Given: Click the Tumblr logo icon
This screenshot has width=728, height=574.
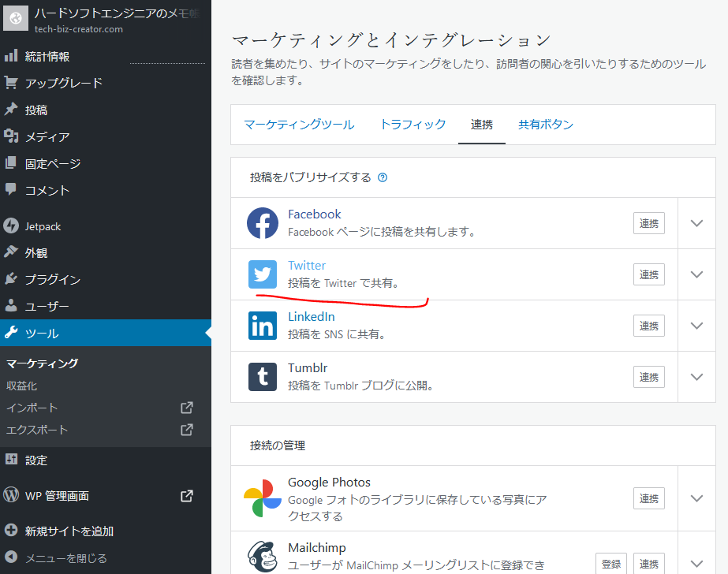Looking at the screenshot, I should [x=263, y=377].
